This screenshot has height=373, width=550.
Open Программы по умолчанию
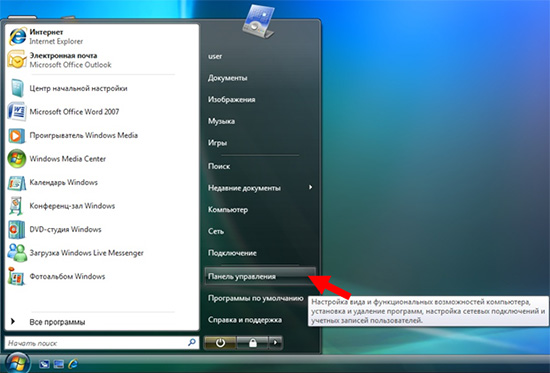256,298
